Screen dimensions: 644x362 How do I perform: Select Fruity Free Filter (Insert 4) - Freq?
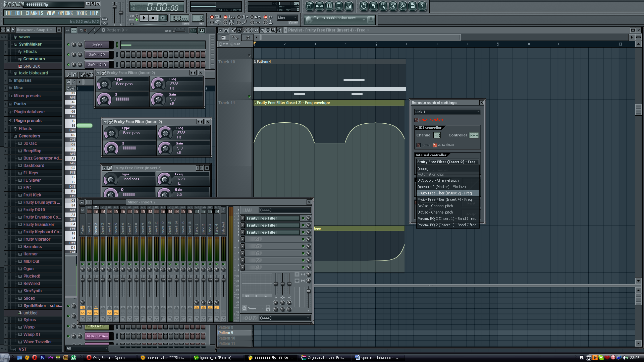[448, 199]
